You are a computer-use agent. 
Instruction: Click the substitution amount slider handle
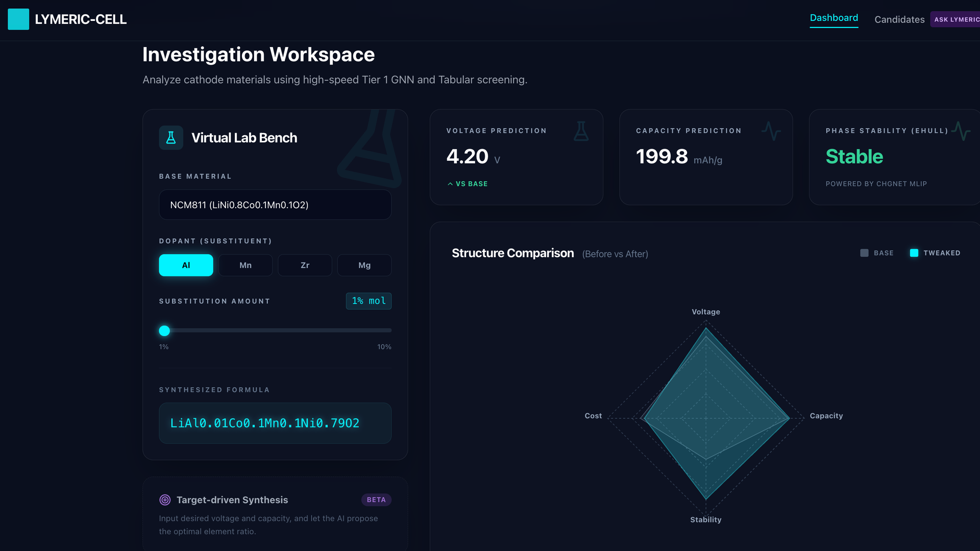pos(164,331)
